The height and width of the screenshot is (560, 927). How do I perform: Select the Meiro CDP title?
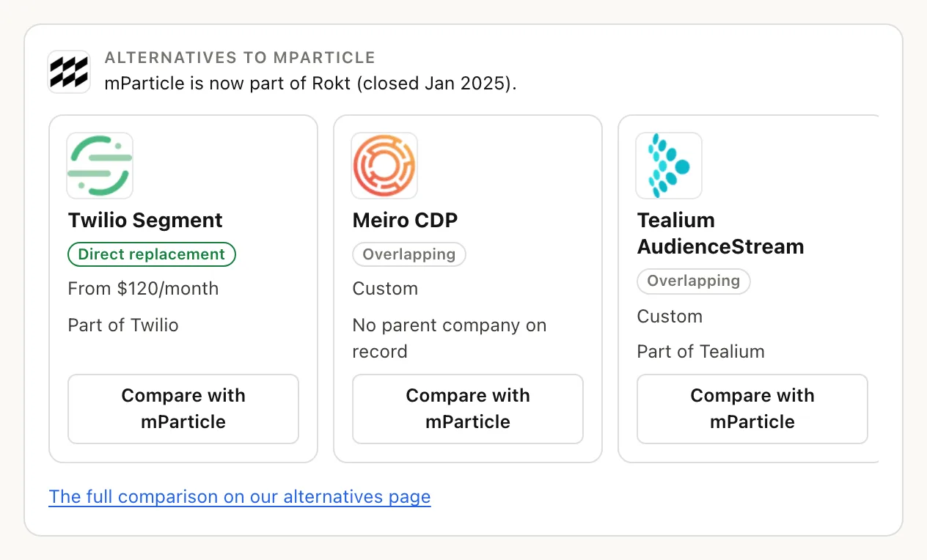tap(405, 220)
